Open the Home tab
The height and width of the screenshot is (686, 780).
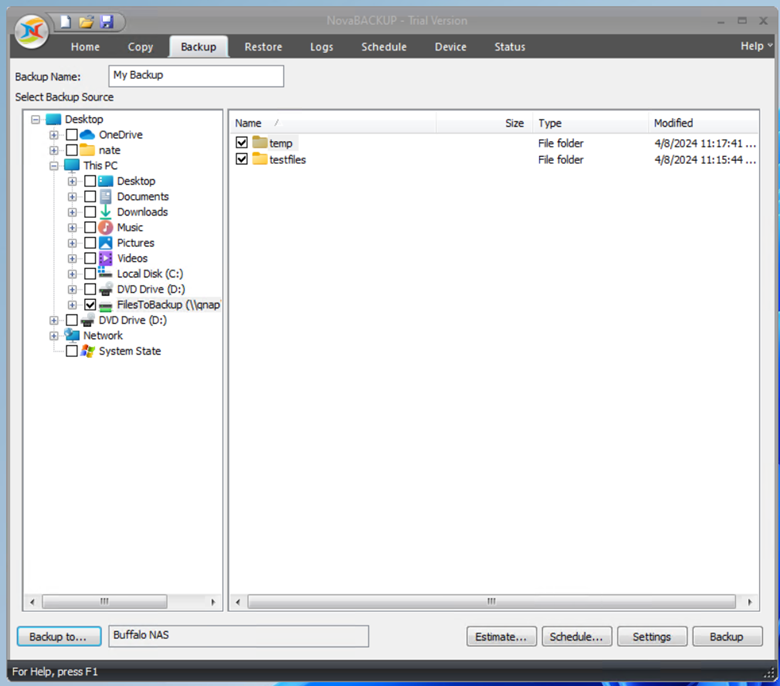tap(85, 47)
